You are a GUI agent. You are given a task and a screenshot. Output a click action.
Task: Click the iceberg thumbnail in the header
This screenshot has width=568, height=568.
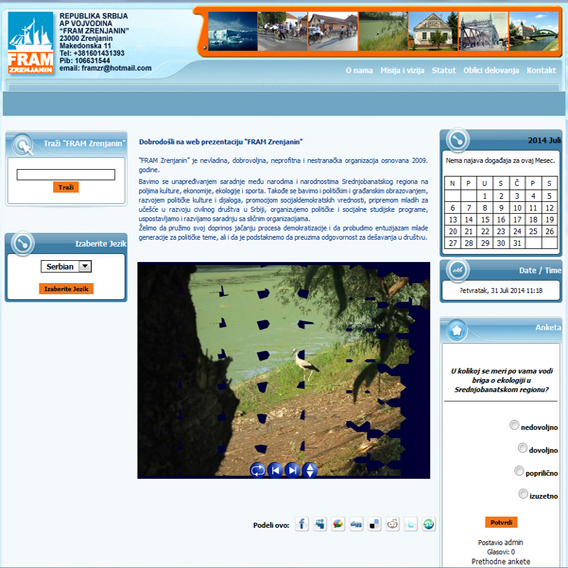coord(233,31)
